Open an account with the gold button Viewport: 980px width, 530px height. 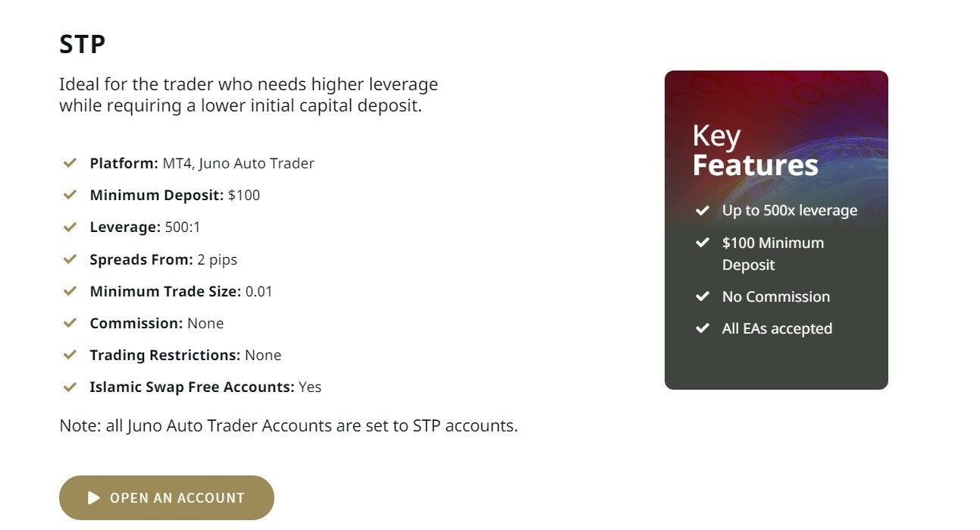click(167, 497)
